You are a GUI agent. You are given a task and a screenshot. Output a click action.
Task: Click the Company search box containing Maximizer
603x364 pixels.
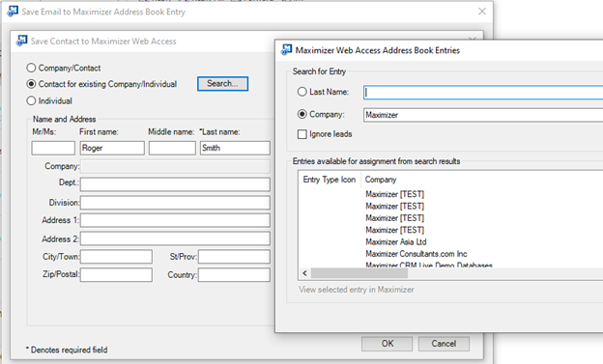pyautogui.click(x=483, y=115)
